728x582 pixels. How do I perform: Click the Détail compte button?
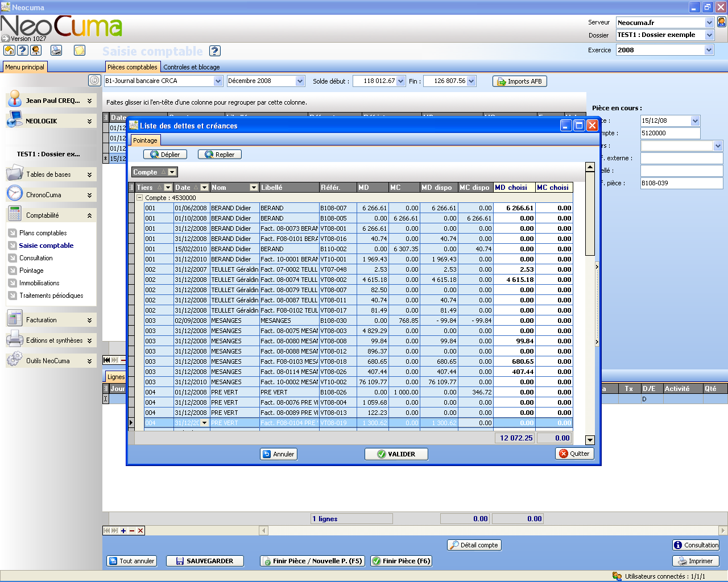[474, 545]
